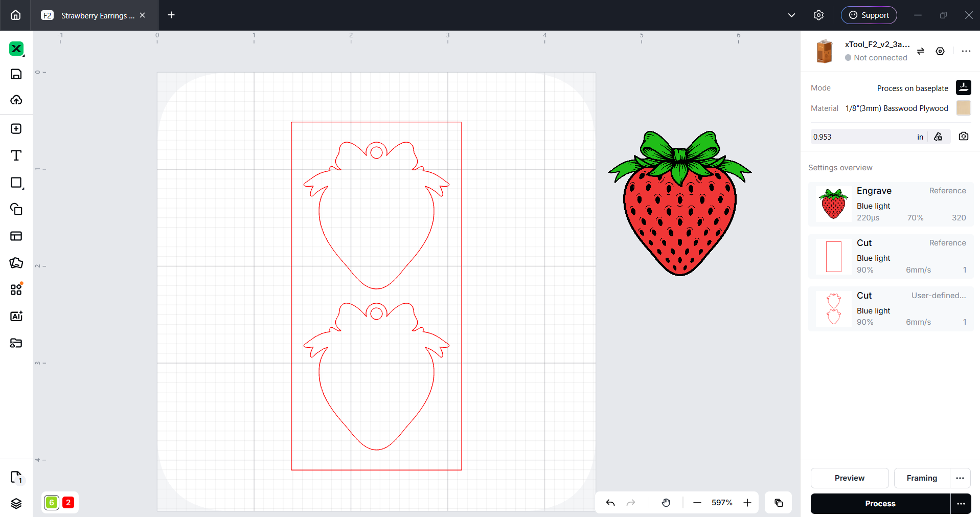Click the auto-measure distance icon
This screenshot has height=517, width=980.
tap(938, 137)
